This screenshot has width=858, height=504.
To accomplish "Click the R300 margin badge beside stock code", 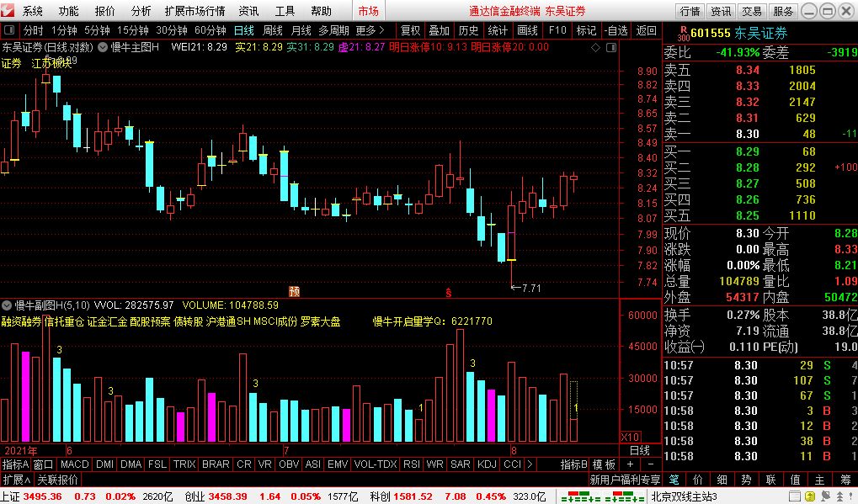I will pyautogui.click(x=671, y=34).
